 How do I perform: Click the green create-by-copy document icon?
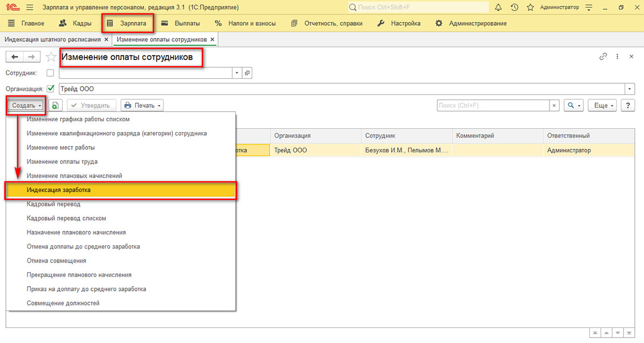click(55, 106)
